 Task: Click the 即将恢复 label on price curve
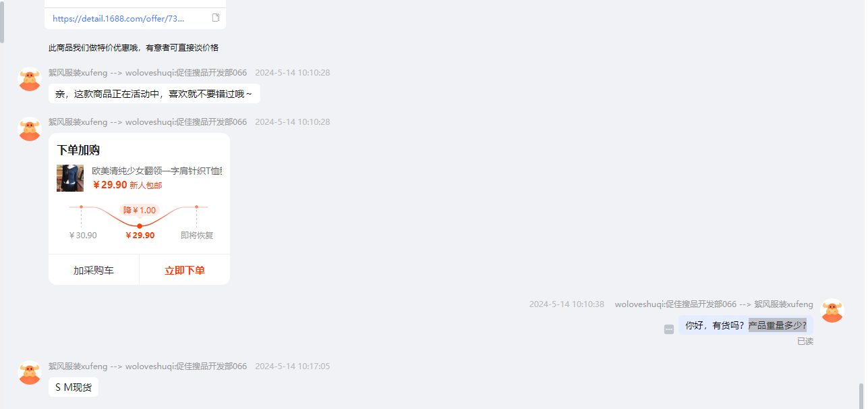point(197,236)
